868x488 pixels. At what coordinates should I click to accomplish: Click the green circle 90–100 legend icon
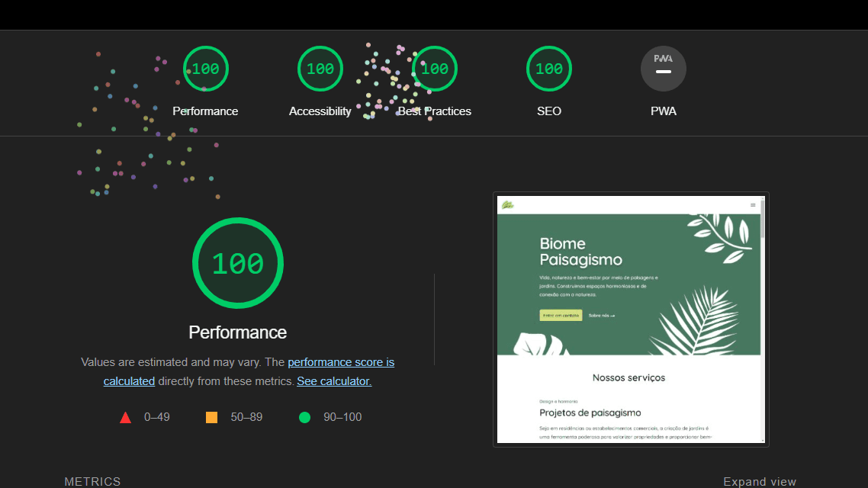304,417
